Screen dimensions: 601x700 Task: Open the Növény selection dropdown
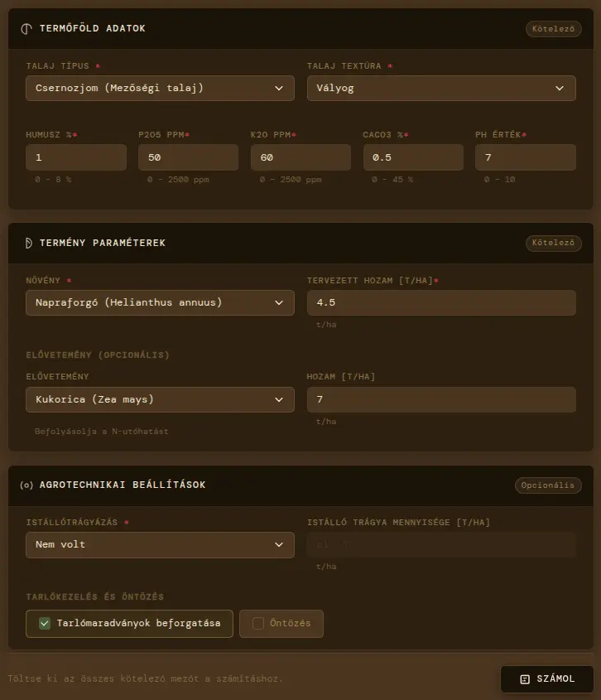click(x=160, y=302)
